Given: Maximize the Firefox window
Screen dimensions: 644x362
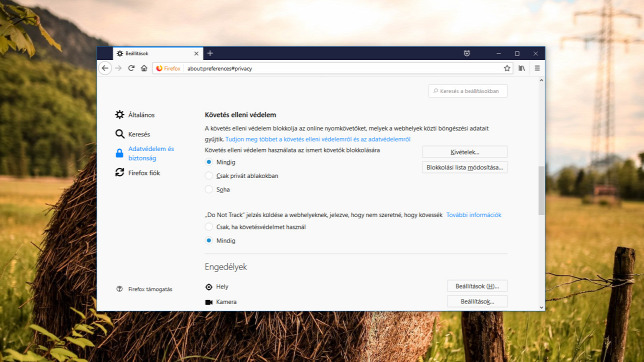Looking at the screenshot, I should pyautogui.click(x=517, y=53).
